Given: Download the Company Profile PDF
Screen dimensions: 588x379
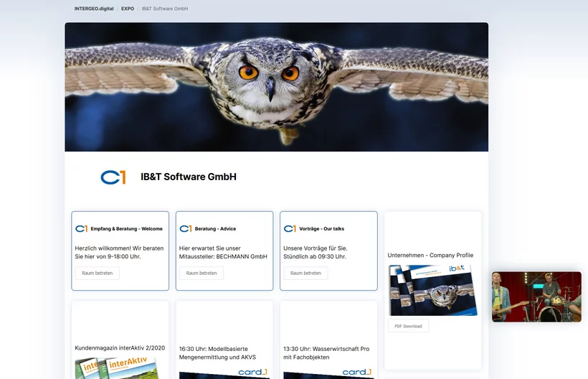Looking at the screenshot, I should [408, 326].
